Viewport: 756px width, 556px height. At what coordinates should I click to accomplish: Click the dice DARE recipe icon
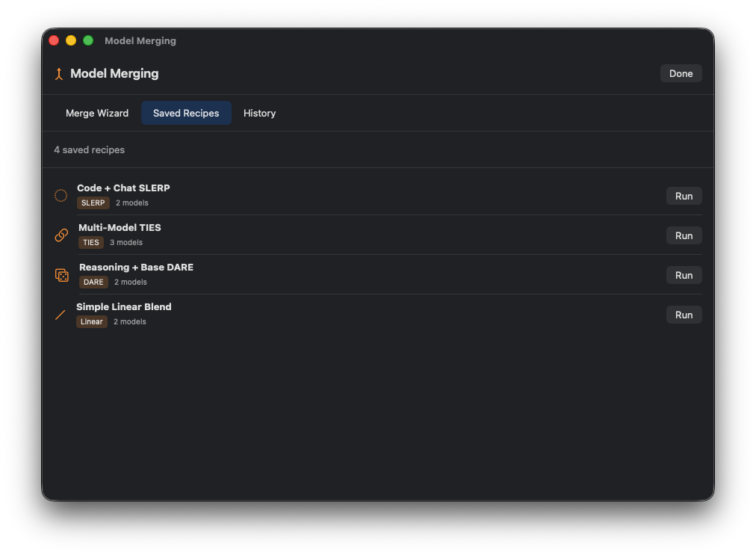(x=62, y=275)
